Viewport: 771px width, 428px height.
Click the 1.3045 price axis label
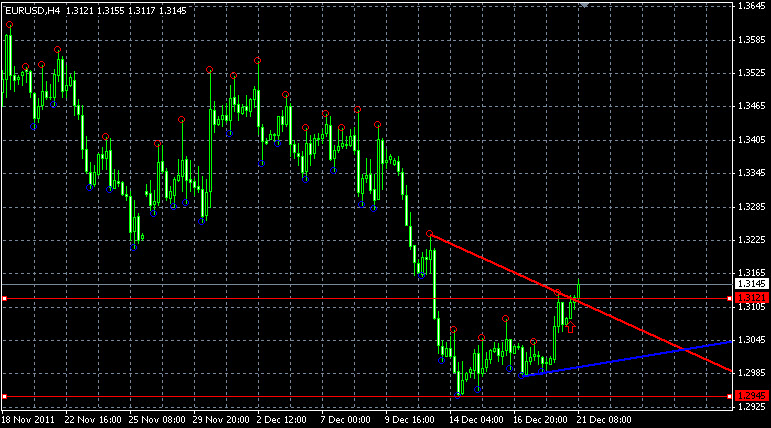(x=752, y=339)
